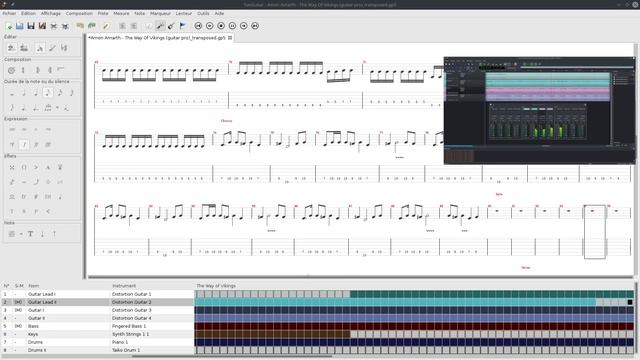640x360 pixels.
Task: Select thirty-second note duration
Action: 72,93
